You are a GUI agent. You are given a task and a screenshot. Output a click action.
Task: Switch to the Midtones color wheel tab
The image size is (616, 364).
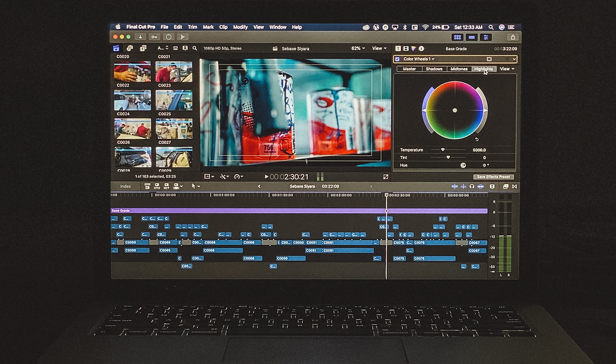[459, 69]
